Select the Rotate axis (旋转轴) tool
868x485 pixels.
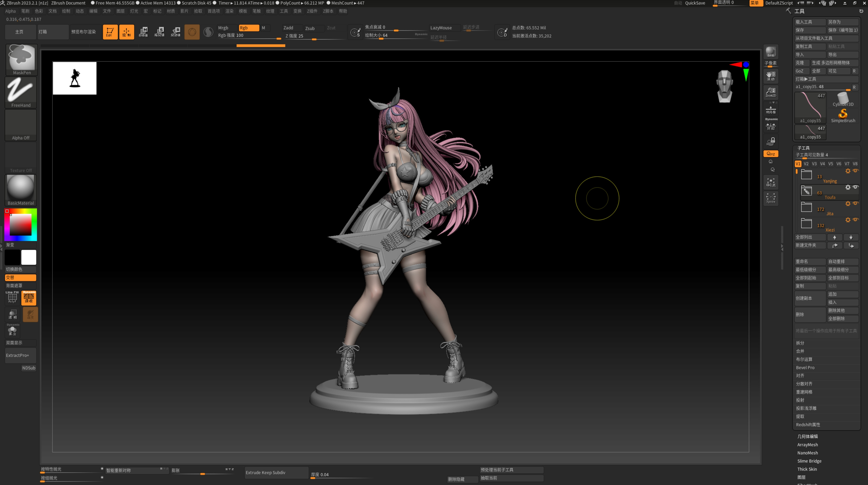176,32
